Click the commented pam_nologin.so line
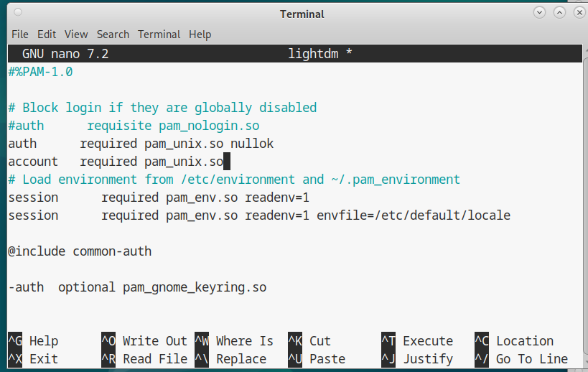Viewport: 588px width, 372px height. click(x=133, y=126)
